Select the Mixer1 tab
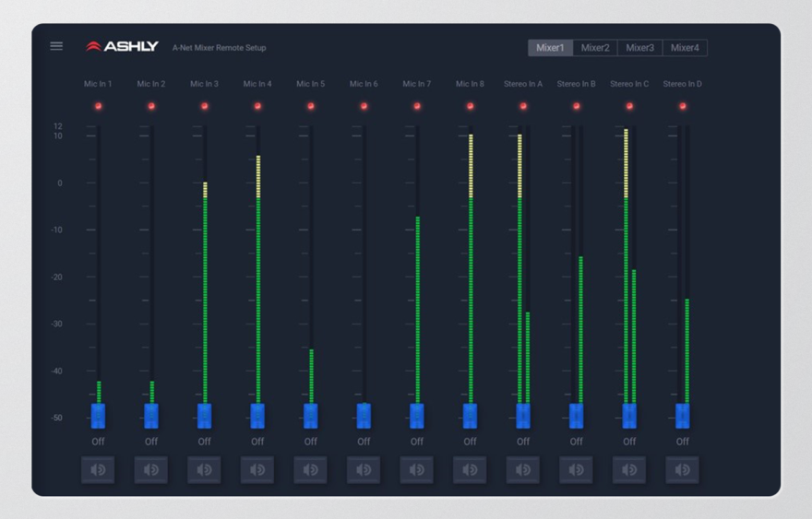Image resolution: width=812 pixels, height=519 pixels. (x=550, y=48)
